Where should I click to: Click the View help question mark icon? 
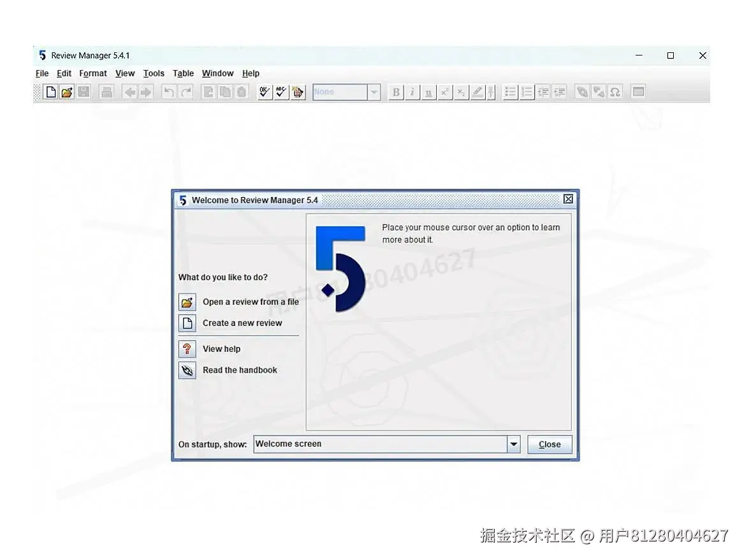(187, 350)
